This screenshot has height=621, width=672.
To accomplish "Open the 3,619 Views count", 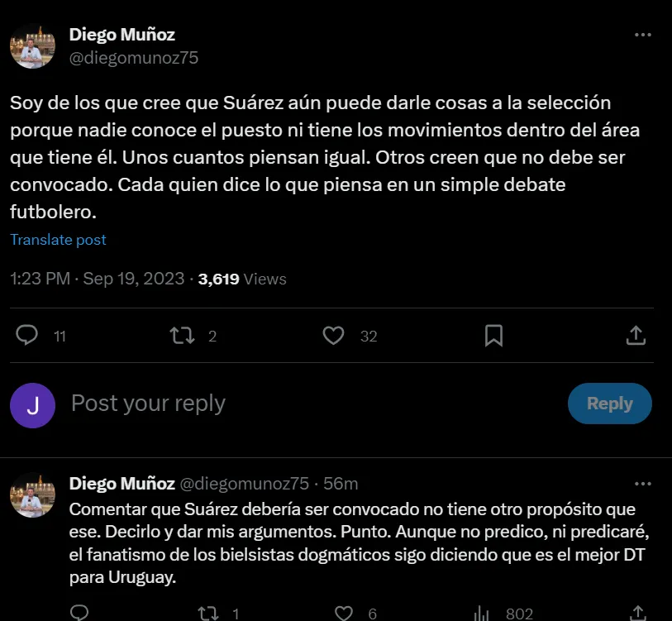I will [242, 279].
